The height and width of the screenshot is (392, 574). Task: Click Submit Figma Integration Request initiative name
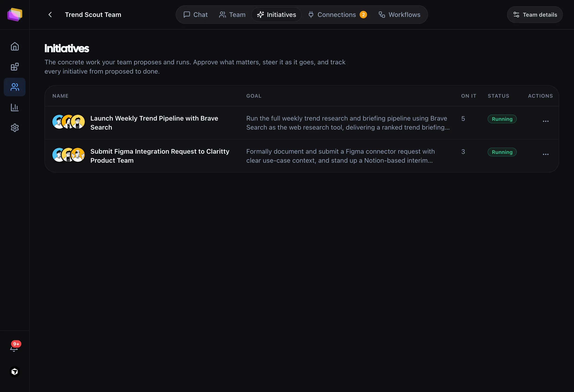click(160, 156)
